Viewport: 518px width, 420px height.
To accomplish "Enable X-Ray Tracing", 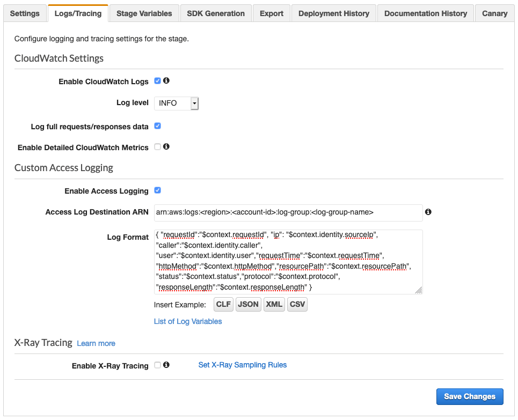I will pyautogui.click(x=157, y=365).
